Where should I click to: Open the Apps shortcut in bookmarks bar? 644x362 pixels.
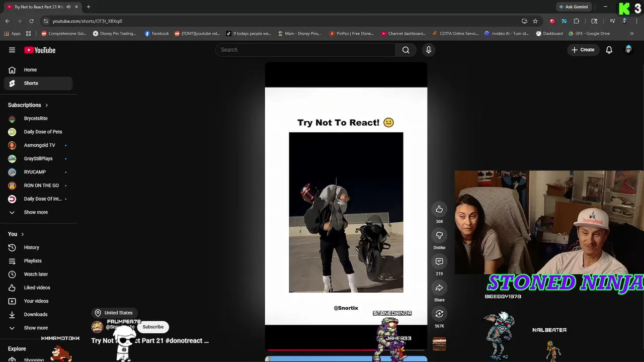pyautogui.click(x=13, y=34)
